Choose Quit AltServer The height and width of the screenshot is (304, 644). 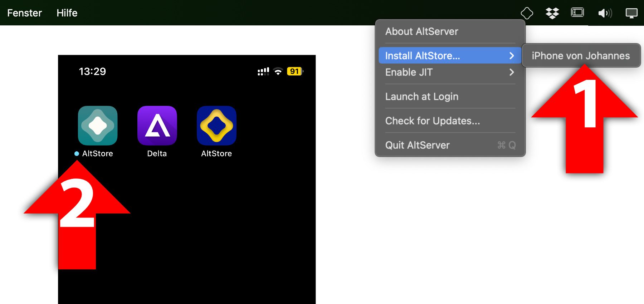417,145
